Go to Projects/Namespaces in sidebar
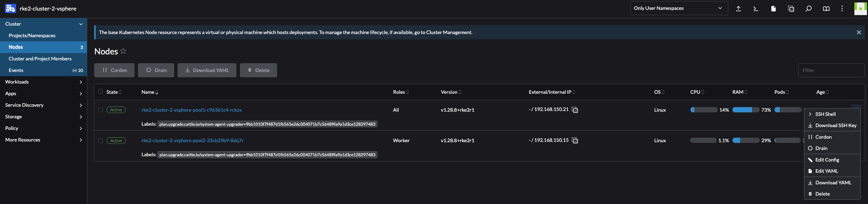 tap(43, 35)
